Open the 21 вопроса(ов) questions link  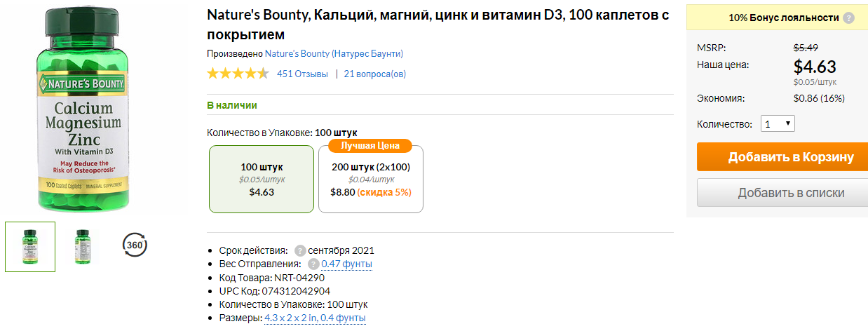point(375,74)
